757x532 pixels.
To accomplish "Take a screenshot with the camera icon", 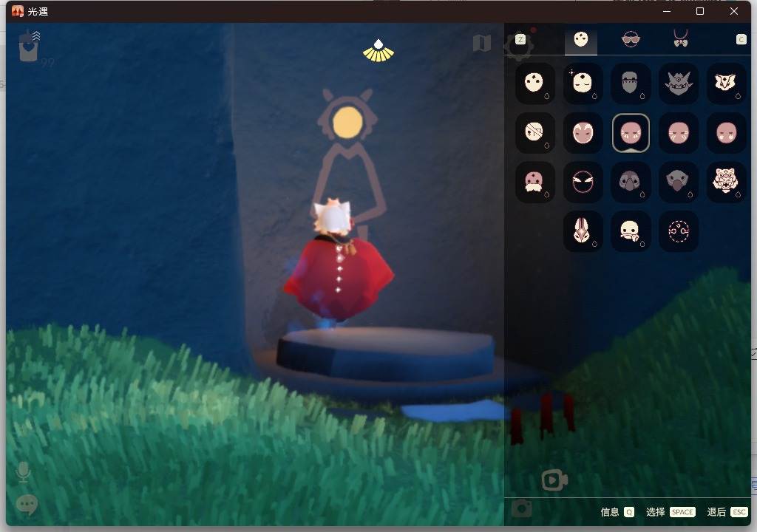I will click(522, 508).
